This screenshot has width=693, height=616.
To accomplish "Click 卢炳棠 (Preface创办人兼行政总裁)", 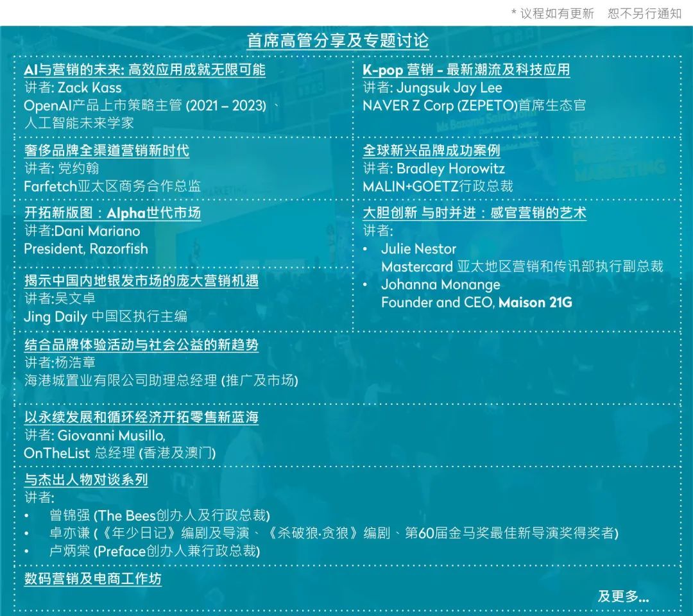I will pos(155,551).
